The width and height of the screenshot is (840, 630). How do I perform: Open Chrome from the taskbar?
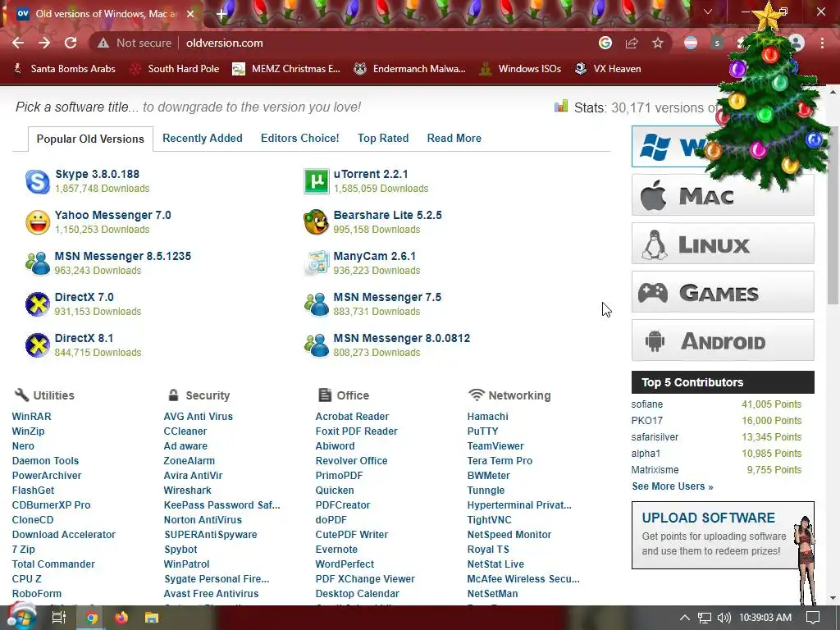coord(92,618)
